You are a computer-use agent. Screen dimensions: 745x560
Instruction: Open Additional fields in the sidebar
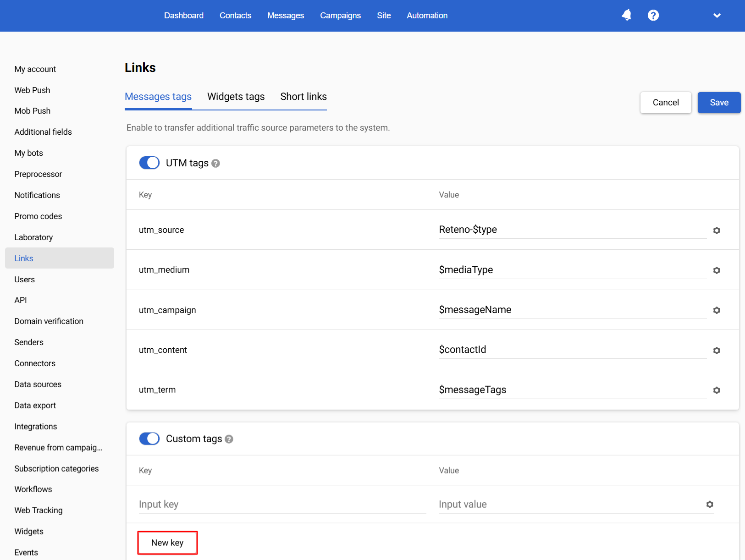tap(43, 132)
